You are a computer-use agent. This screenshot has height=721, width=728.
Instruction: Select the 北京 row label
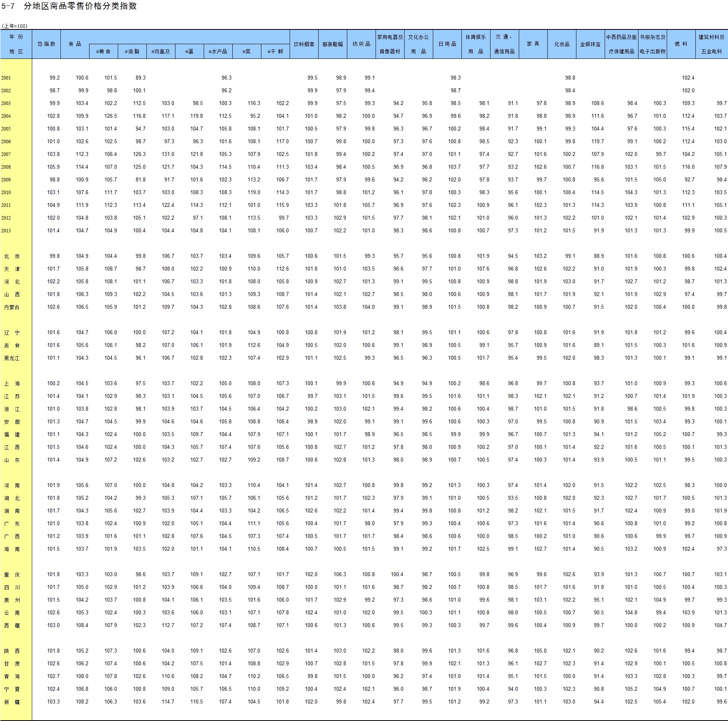(x=12, y=256)
